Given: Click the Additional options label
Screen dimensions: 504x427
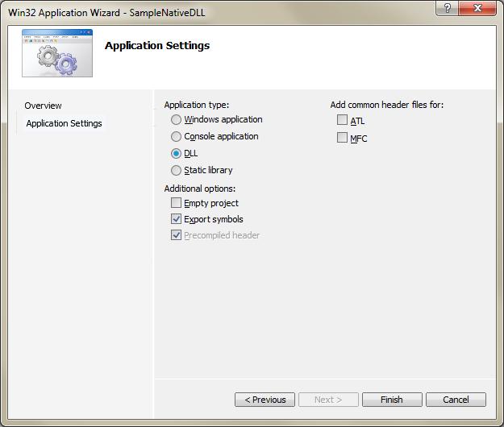Looking at the screenshot, I should pos(200,189).
